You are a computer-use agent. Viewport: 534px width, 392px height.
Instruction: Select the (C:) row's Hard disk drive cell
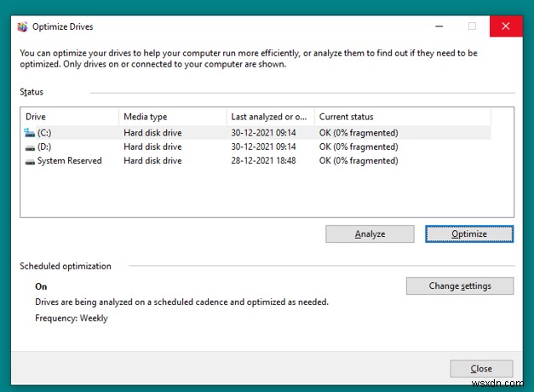tap(152, 132)
